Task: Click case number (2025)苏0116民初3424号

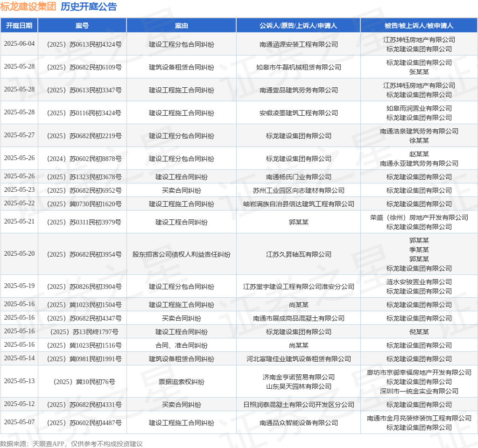Action: 84,113
